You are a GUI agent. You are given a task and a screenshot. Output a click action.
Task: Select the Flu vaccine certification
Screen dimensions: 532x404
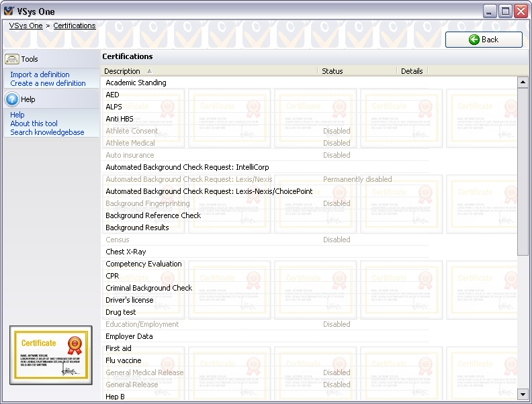click(x=124, y=360)
